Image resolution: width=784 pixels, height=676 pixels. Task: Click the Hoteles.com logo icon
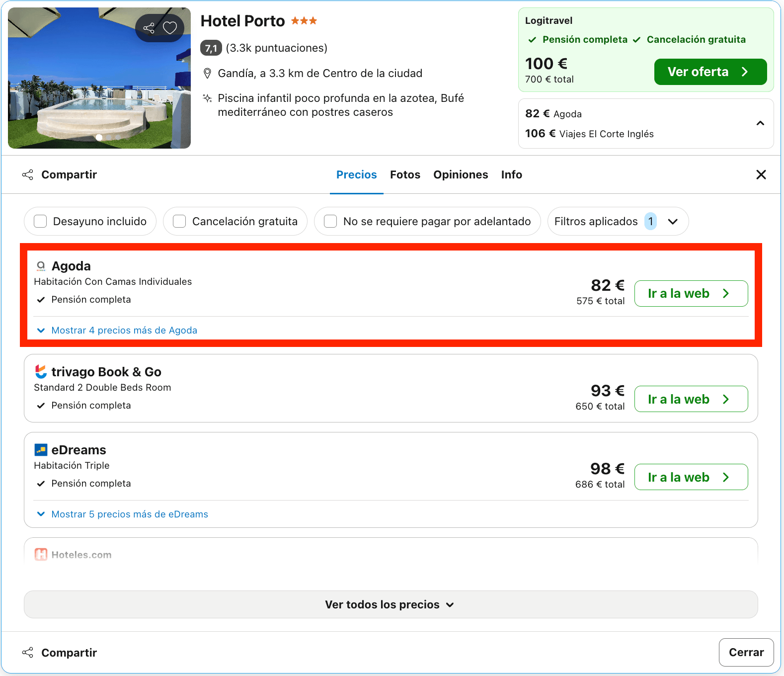tap(41, 554)
